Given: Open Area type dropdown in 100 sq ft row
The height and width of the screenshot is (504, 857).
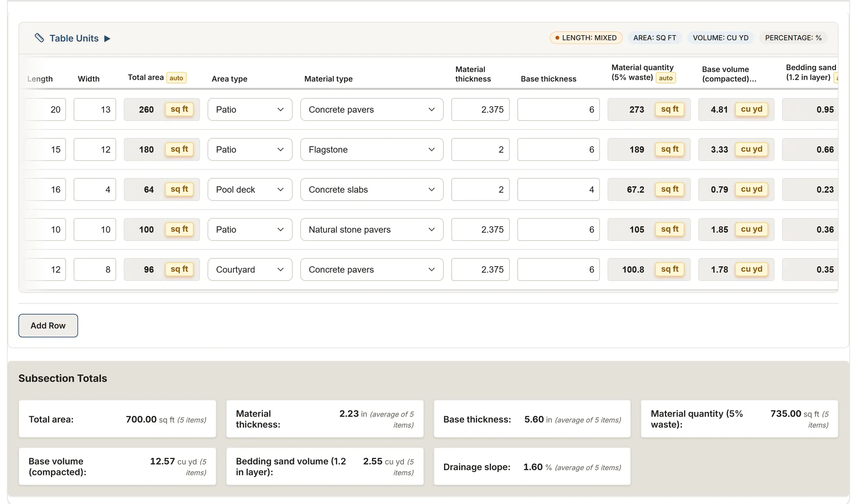Looking at the screenshot, I should pyautogui.click(x=250, y=229).
